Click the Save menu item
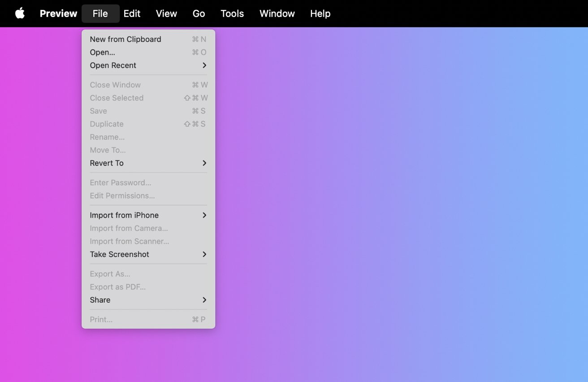588x382 pixels. [x=148, y=111]
